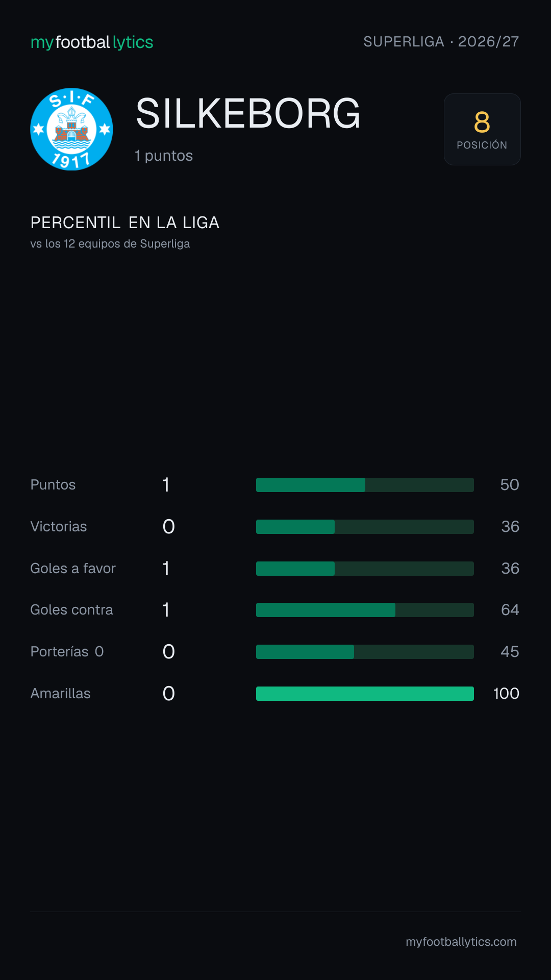Select the Goles a favor progress bar

point(365,569)
